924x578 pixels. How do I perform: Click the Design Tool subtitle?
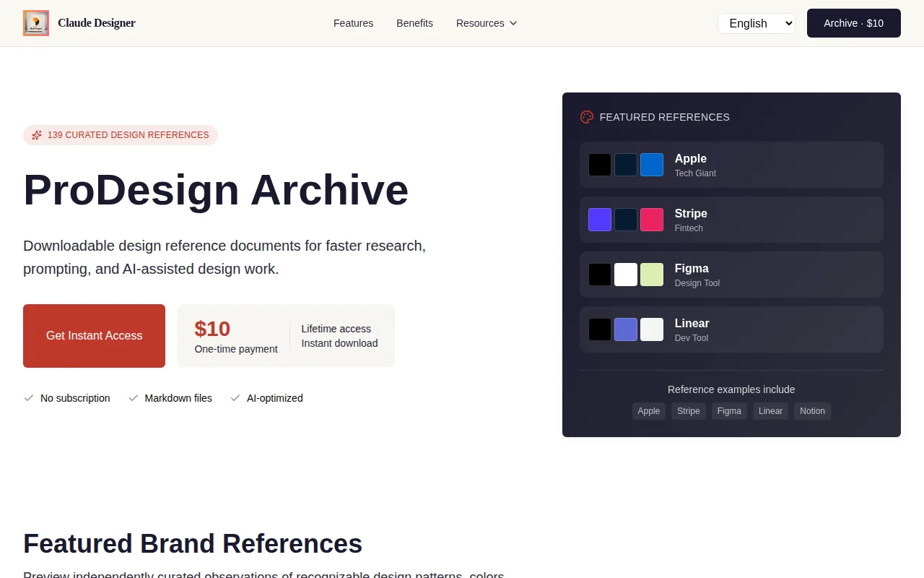697,283
